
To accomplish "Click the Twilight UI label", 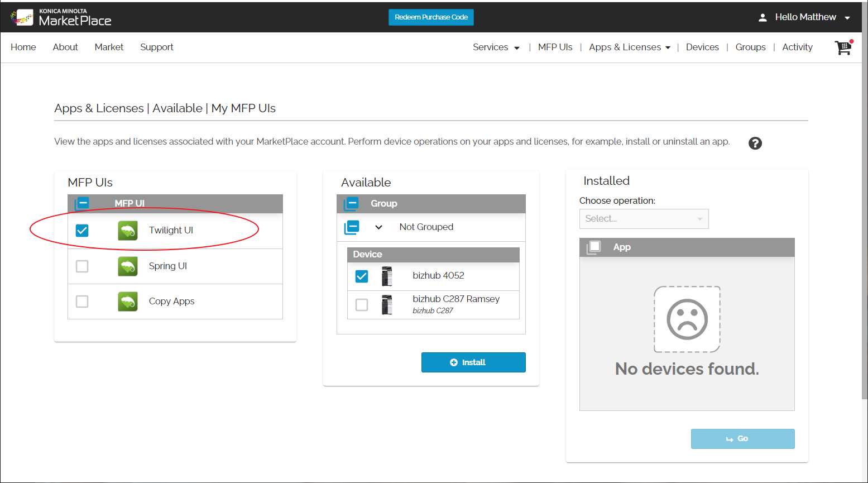I will coord(171,231).
